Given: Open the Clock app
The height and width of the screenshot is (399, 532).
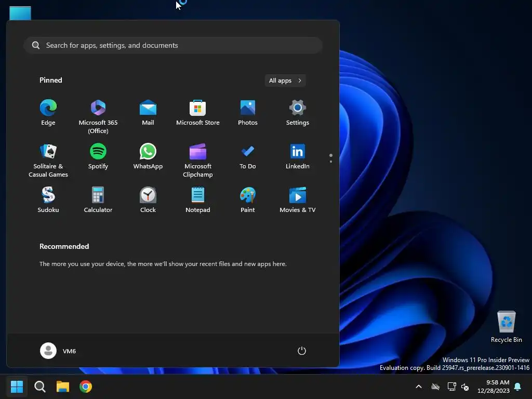Looking at the screenshot, I should point(148,200).
